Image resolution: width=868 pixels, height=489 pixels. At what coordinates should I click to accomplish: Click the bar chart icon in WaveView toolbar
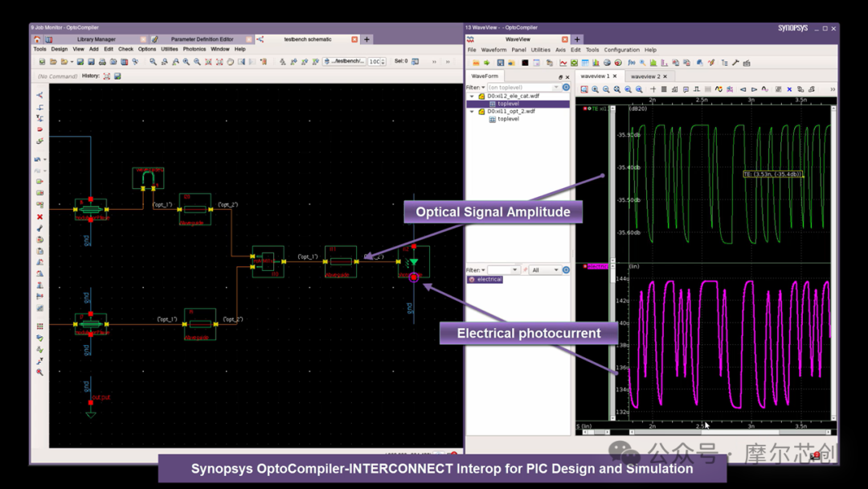pyautogui.click(x=596, y=63)
